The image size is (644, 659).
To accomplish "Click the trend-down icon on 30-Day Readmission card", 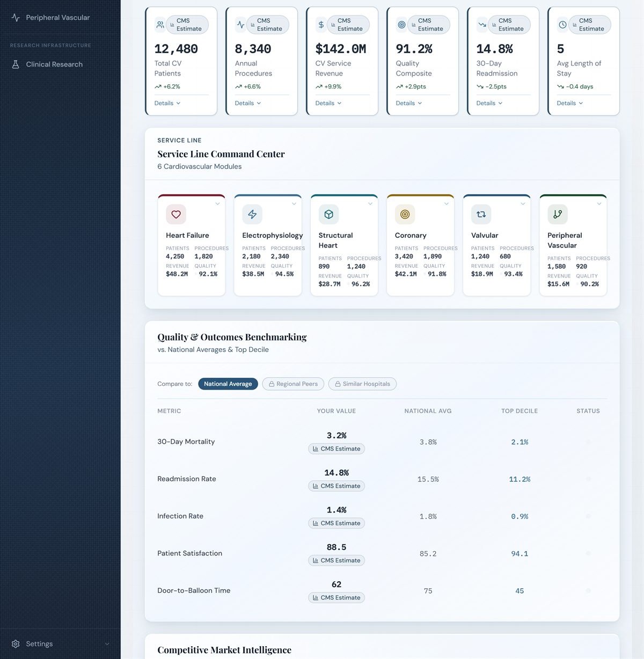I will 482,25.
